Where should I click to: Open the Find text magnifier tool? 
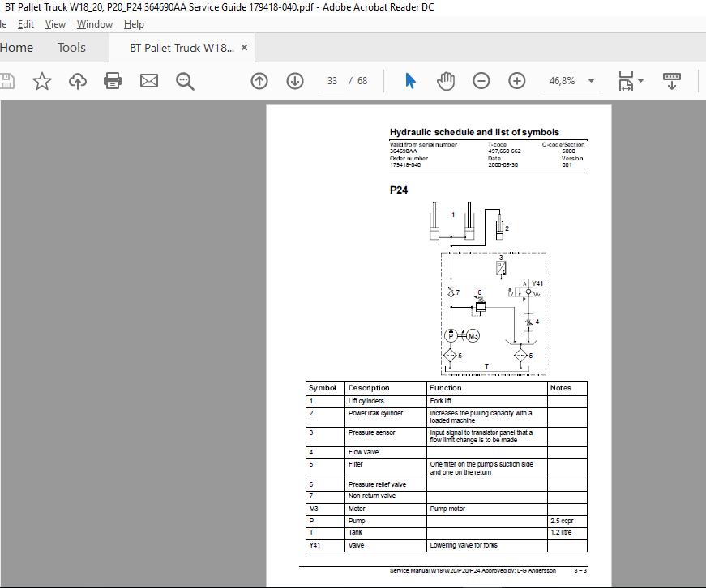point(185,81)
